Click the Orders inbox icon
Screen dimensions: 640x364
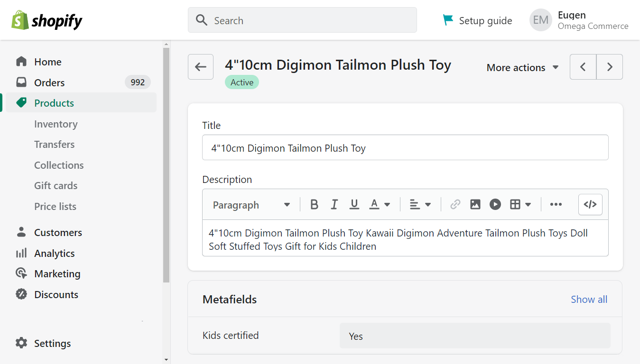[21, 82]
